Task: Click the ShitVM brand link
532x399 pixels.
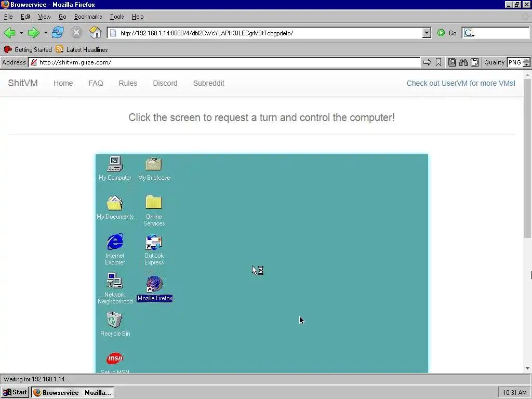Action: 23,83
